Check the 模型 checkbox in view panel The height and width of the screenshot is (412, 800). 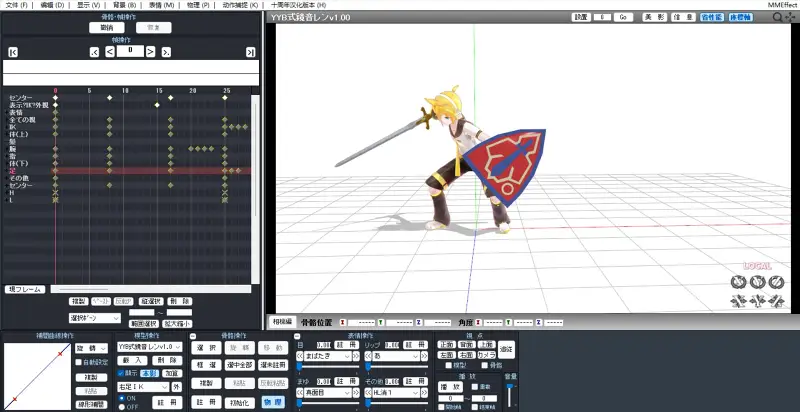click(448, 365)
